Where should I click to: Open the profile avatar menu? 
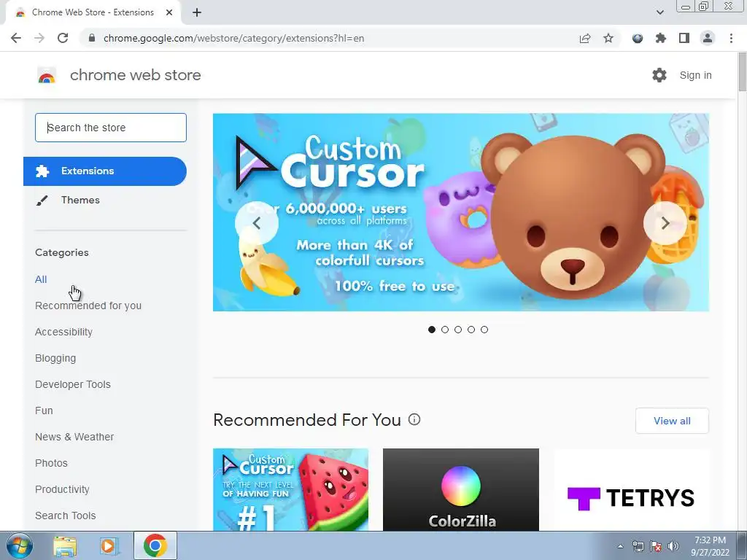pyautogui.click(x=708, y=38)
